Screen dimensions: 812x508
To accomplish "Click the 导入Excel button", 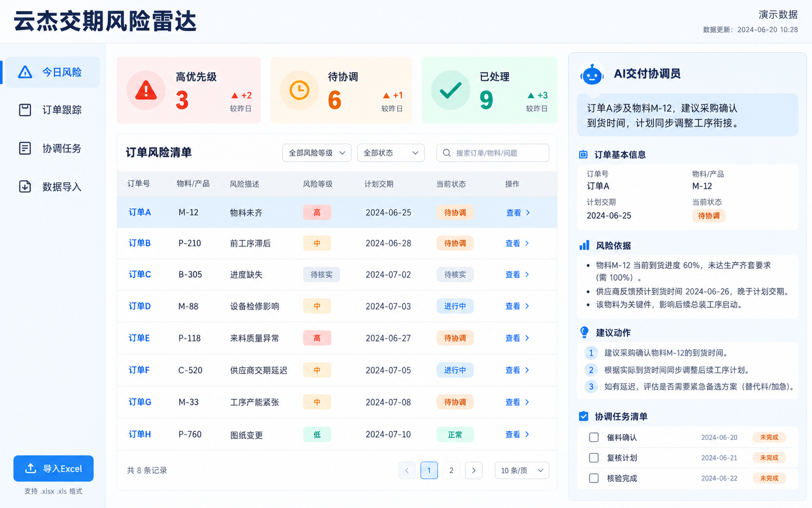I will pyautogui.click(x=53, y=469).
